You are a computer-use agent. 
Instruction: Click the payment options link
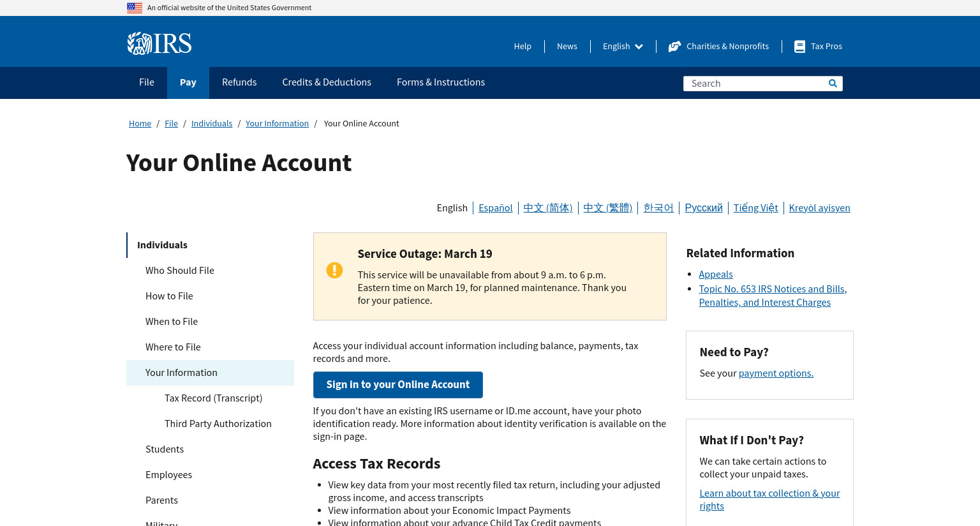(x=776, y=373)
